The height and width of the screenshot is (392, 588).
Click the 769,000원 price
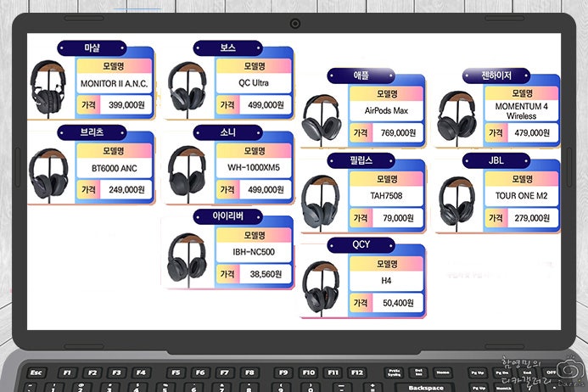click(x=398, y=133)
